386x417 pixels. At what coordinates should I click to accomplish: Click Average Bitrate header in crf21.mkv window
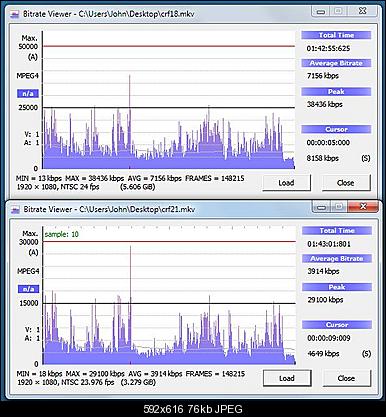[x=337, y=258]
